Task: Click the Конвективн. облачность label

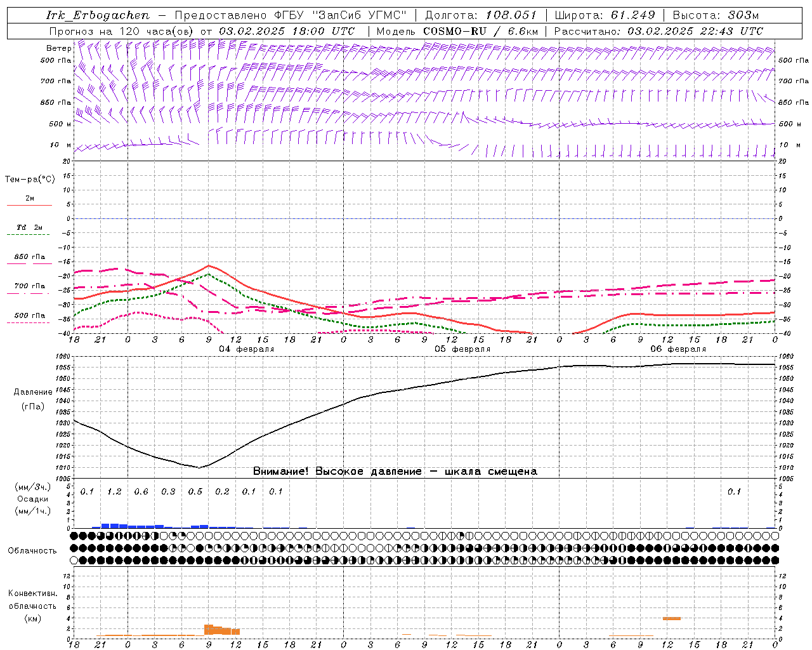Action: [x=32, y=599]
